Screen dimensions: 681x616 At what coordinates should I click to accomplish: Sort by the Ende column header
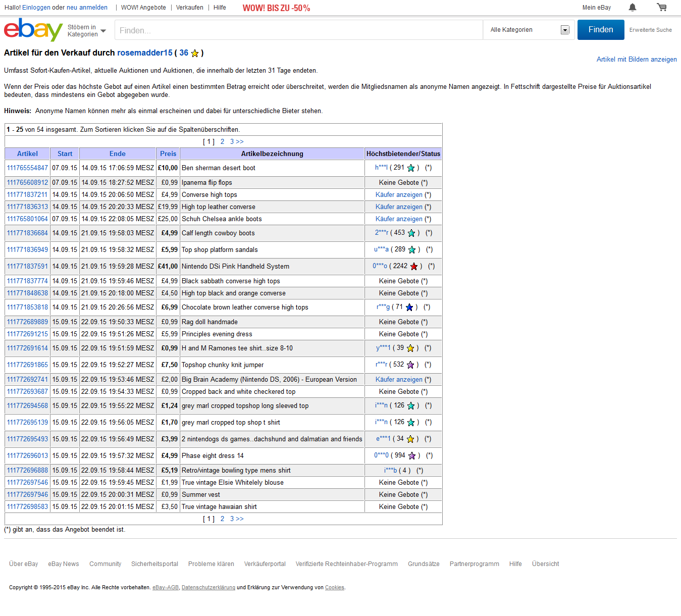(x=118, y=153)
